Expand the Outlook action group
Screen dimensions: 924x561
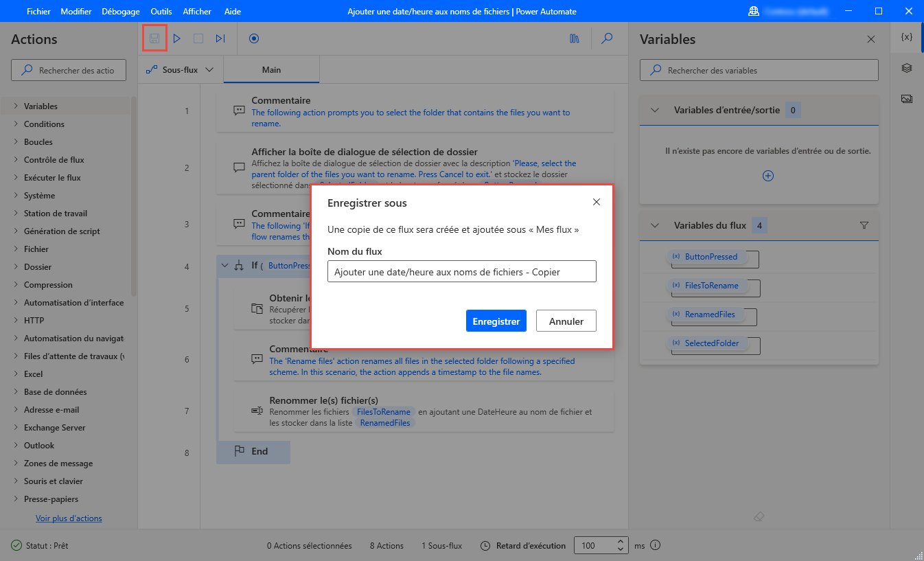[x=16, y=446]
